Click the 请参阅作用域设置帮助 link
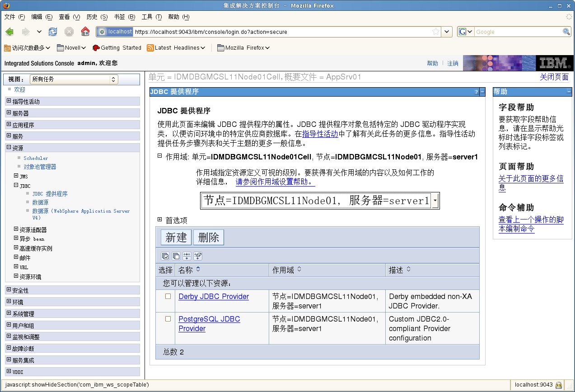Screen dimensions: 575x392 275,182
